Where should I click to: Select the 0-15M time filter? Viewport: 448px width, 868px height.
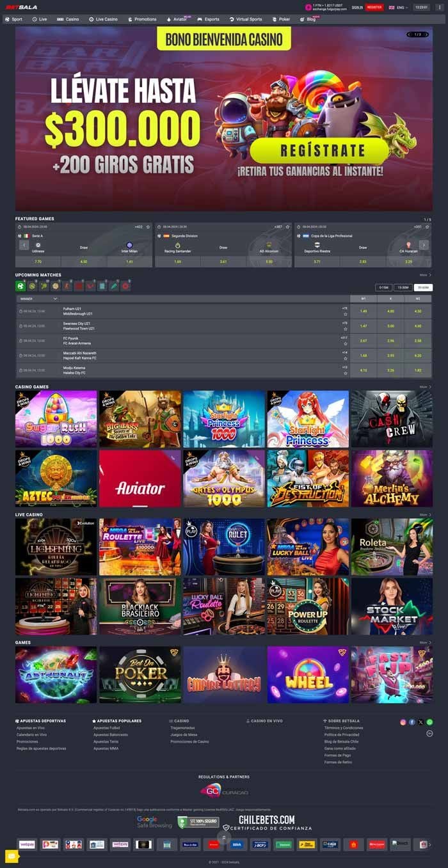pos(383,288)
